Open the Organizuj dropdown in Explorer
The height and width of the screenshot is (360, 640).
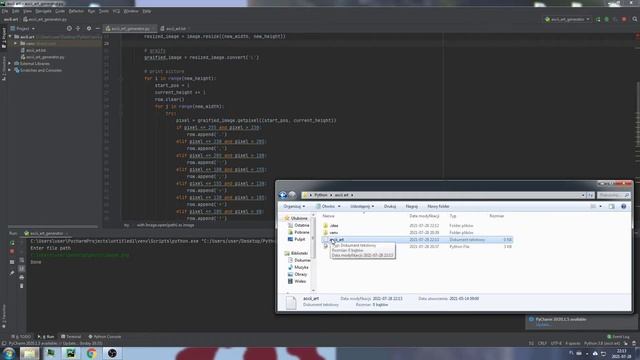(x=294, y=207)
